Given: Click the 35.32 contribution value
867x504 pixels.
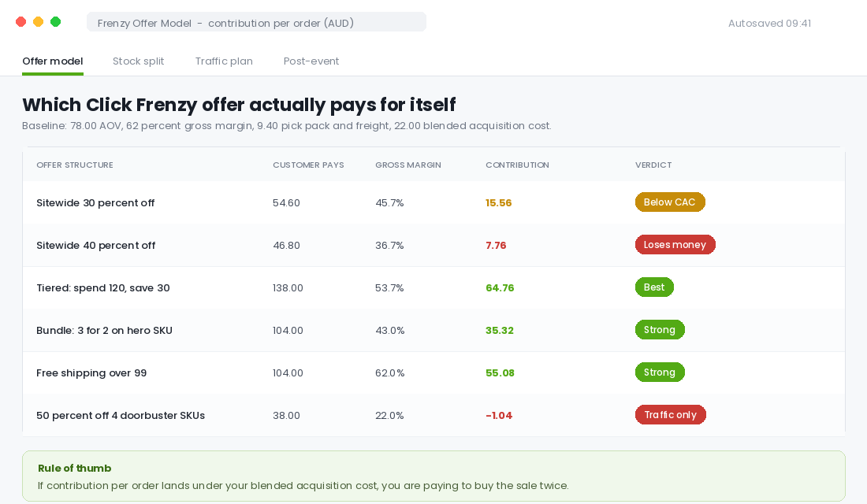Looking at the screenshot, I should pyautogui.click(x=499, y=331).
